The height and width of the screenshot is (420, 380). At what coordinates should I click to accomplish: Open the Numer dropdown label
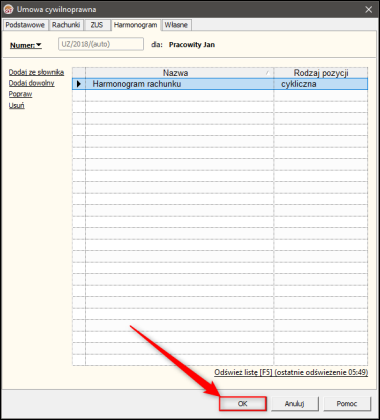click(26, 45)
